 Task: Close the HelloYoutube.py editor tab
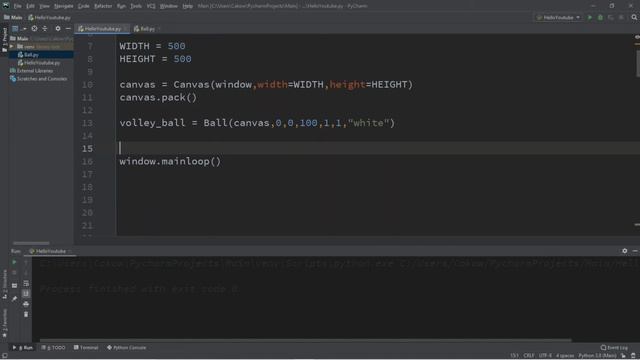click(x=125, y=29)
